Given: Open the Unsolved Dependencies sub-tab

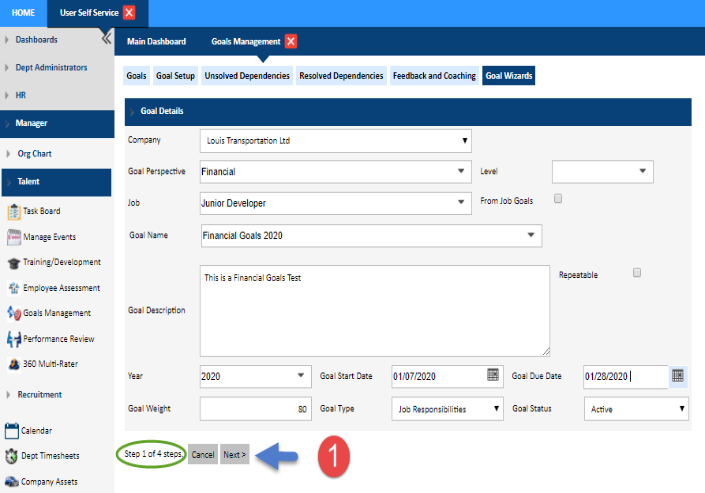Looking at the screenshot, I should (247, 76).
